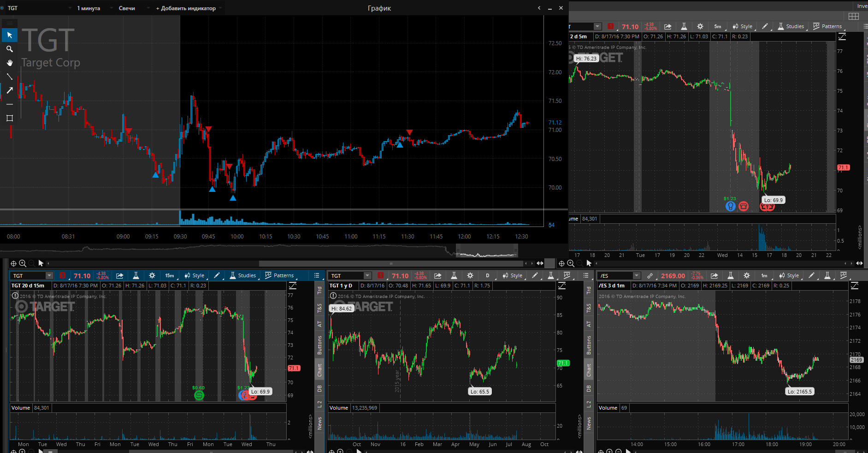Toggle the log scale icon on 5m chart

(842, 36)
